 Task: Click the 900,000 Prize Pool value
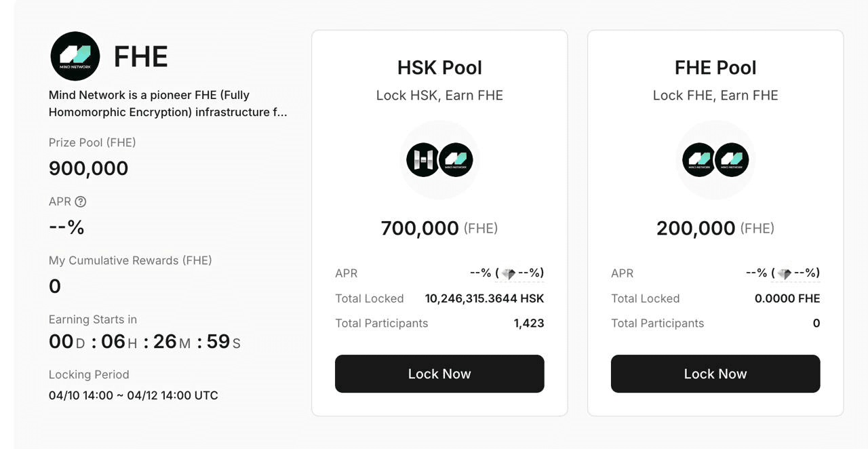[x=87, y=168]
